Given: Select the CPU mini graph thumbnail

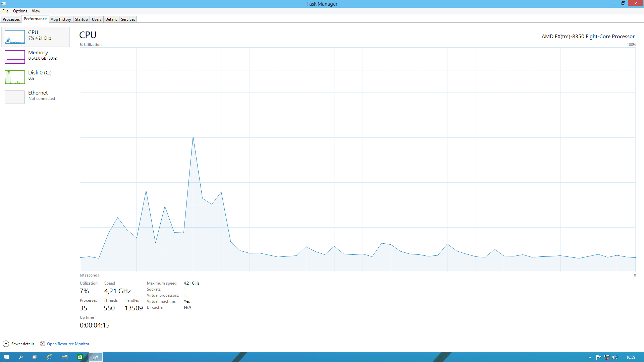Looking at the screenshot, I should pos(15,37).
